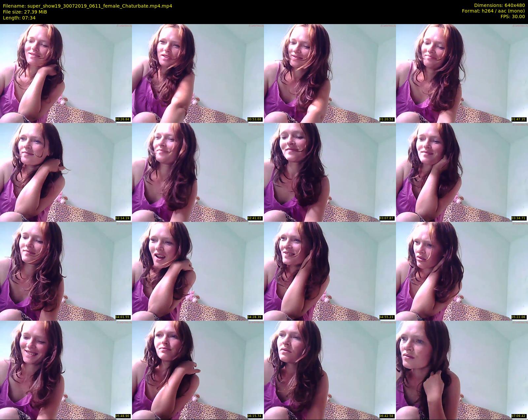
Task: Click the thumbnail timestamped 00:26.84
Action: point(66,73)
